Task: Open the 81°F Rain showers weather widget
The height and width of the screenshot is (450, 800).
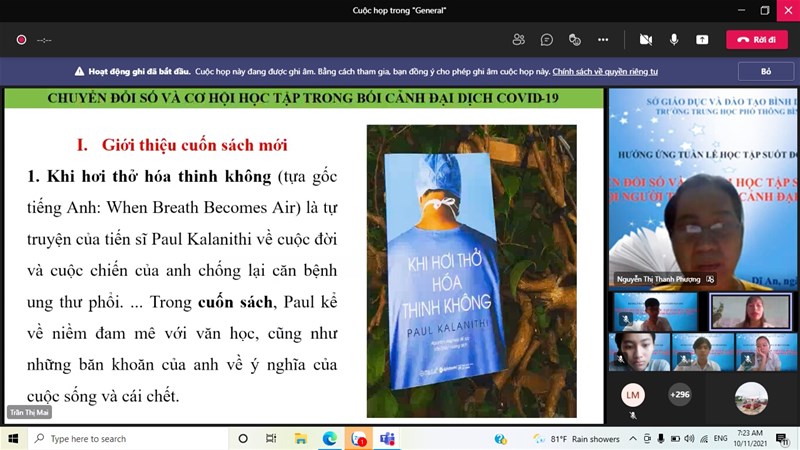Action: [x=576, y=439]
